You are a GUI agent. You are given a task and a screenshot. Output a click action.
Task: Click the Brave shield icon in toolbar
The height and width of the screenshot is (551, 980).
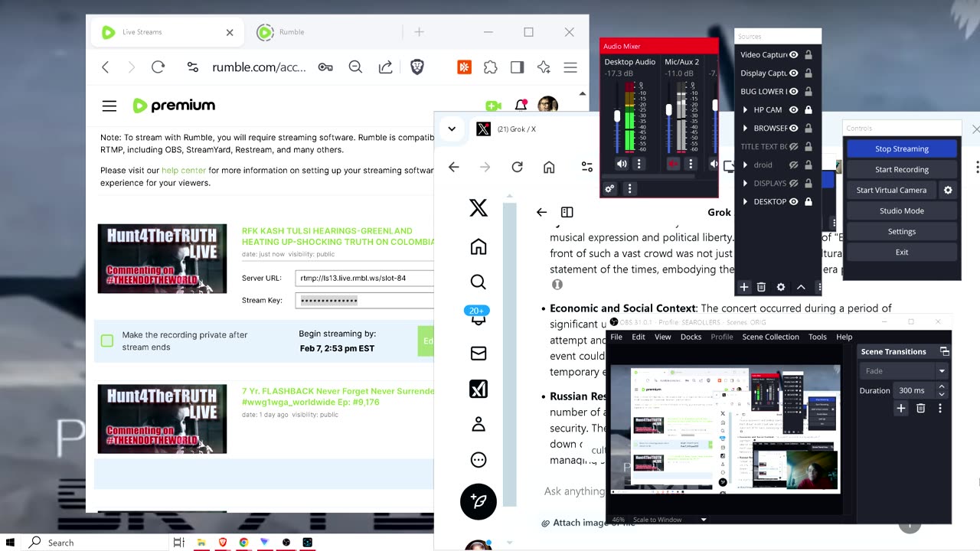click(416, 67)
